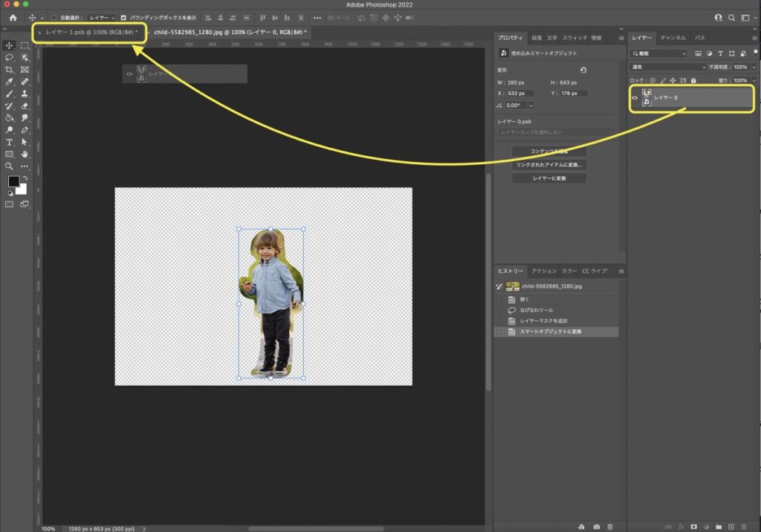Toggle the lock all padlock icon

tap(693, 80)
